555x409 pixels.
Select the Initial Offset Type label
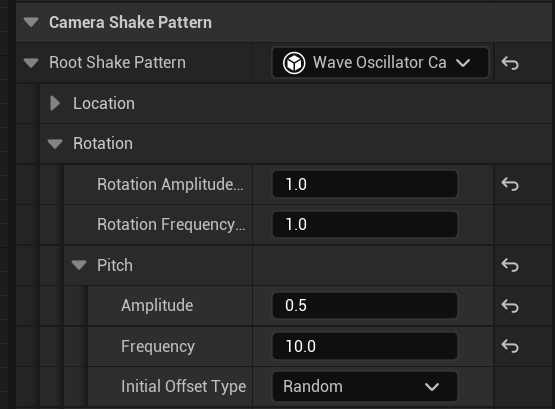tap(183, 386)
